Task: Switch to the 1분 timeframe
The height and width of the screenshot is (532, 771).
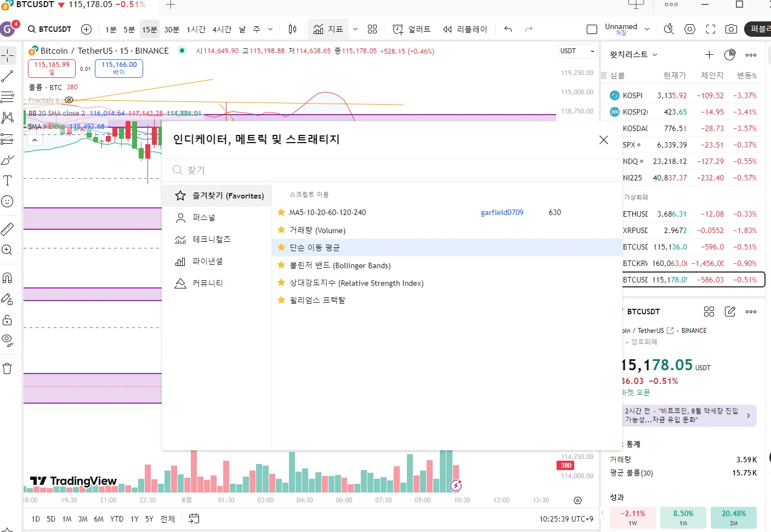Action: coord(111,29)
